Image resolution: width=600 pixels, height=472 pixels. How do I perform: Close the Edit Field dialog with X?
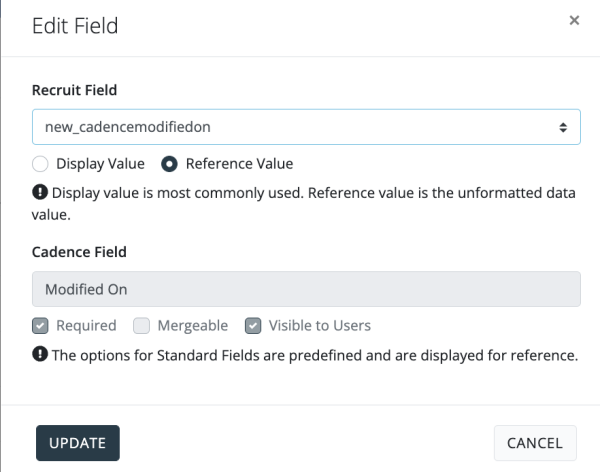point(574,20)
